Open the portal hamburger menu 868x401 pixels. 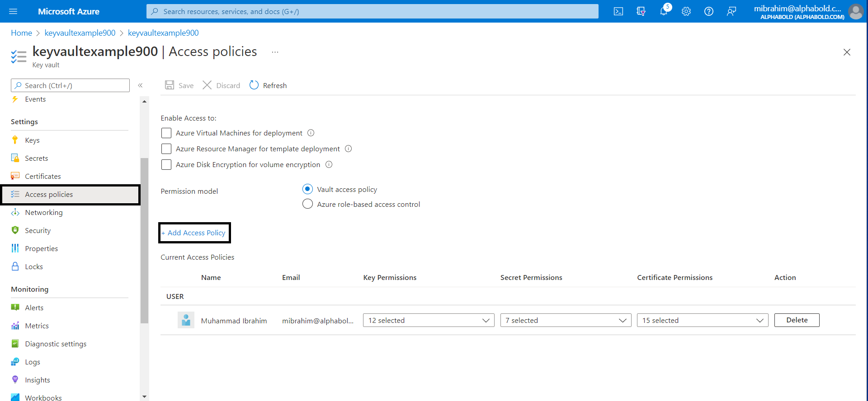coord(13,11)
